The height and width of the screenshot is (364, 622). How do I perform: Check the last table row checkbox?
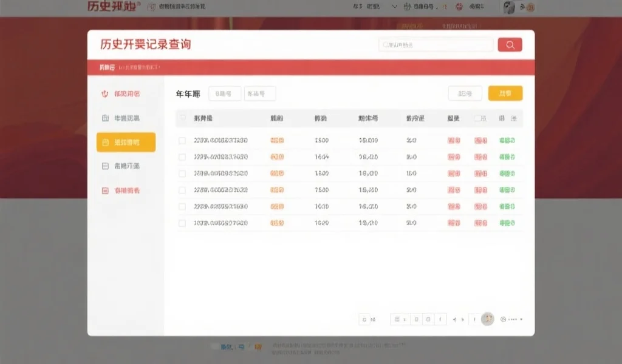(182, 223)
